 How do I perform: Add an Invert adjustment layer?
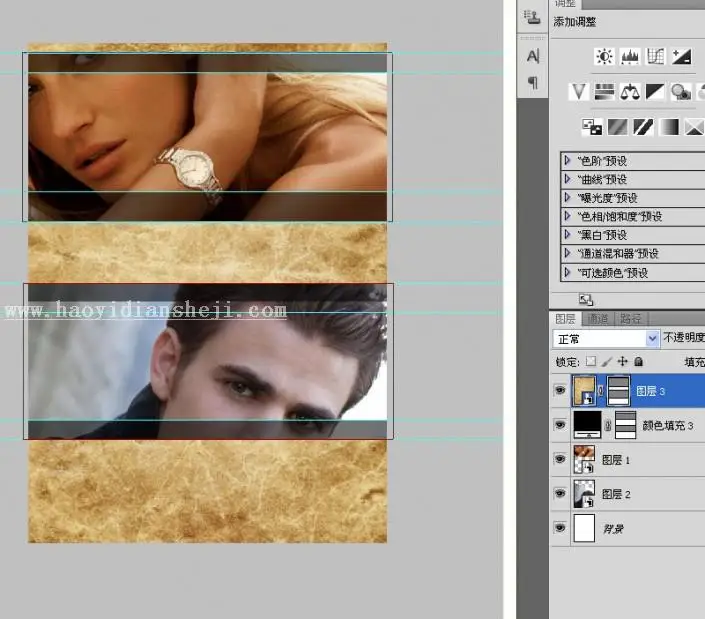(x=592, y=127)
